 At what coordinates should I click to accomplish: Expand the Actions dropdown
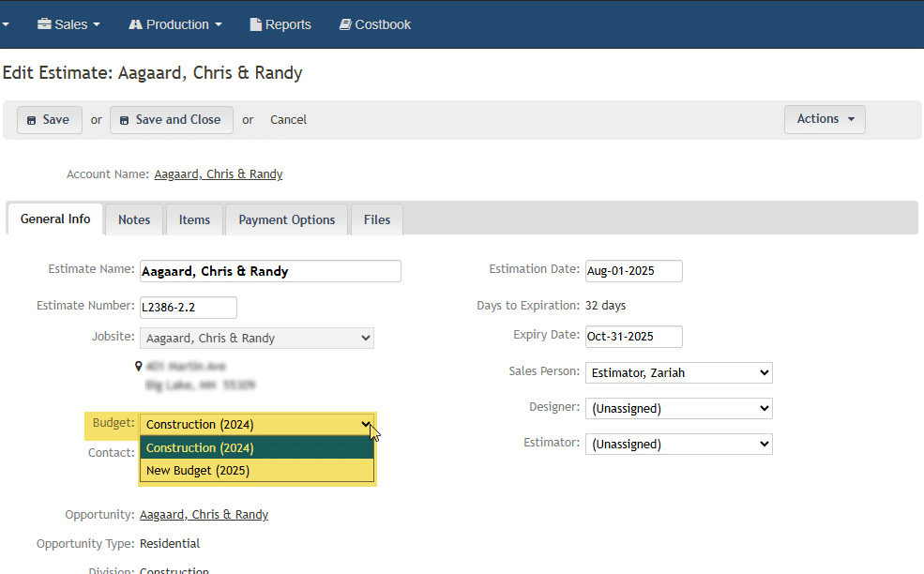(825, 119)
